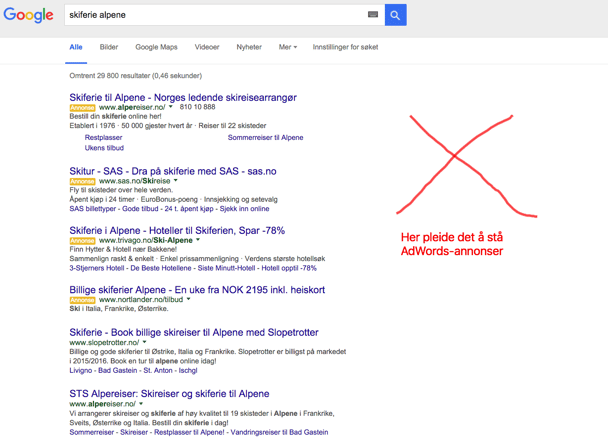This screenshot has width=608, height=445.
Task: Open 'Skiferie - Book billige skireiser' Slopetrotter result
Action: pos(194,332)
